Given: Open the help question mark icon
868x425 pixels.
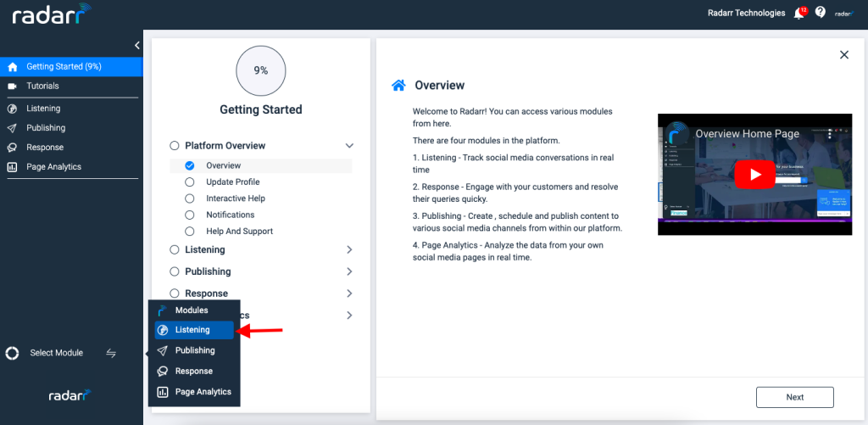Looking at the screenshot, I should (821, 12).
